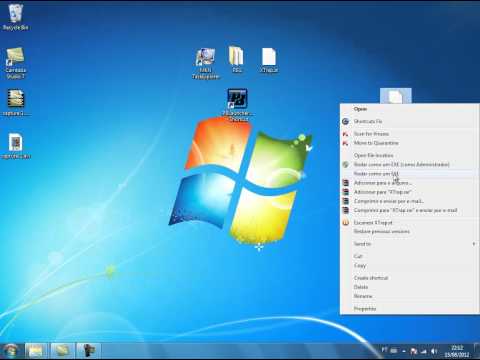Click the PT language indicator in tray
The image size is (480, 360).
coord(384,350)
